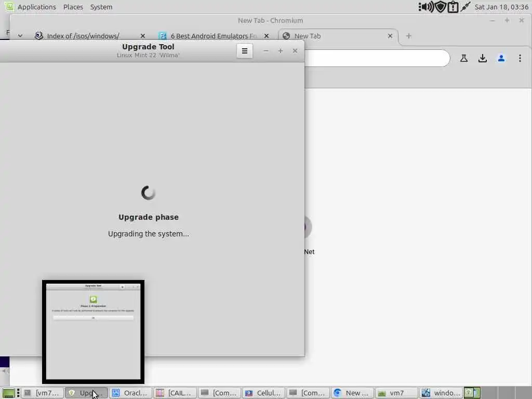Open Chromium downloads icon
This screenshot has height=399, width=532.
483,58
